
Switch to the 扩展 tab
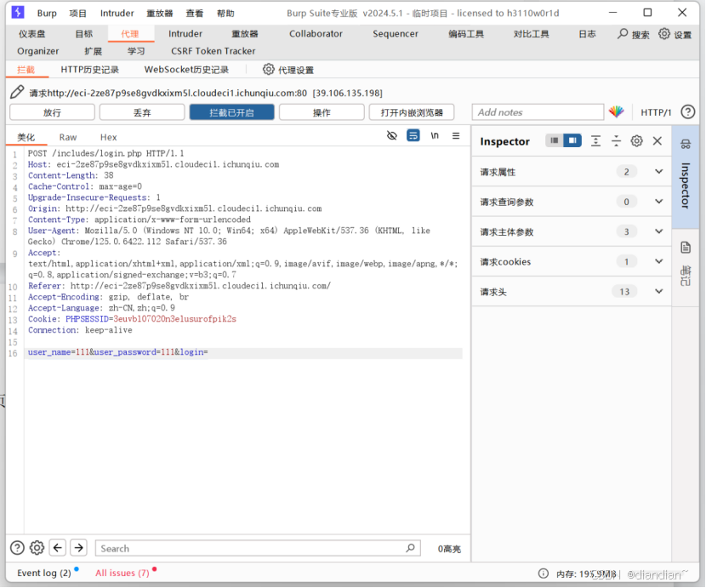point(94,51)
